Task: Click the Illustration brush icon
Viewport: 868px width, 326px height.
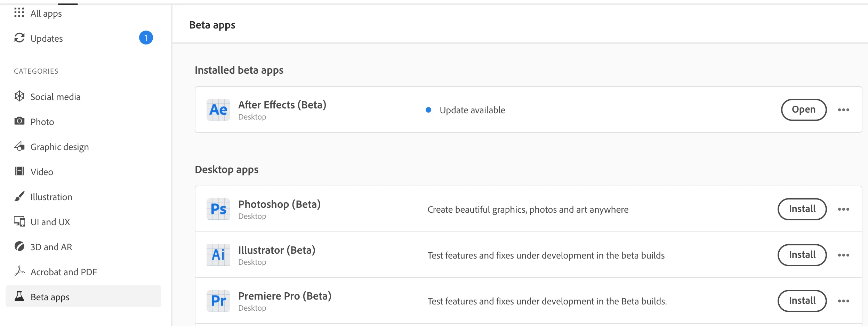Action: (x=19, y=196)
